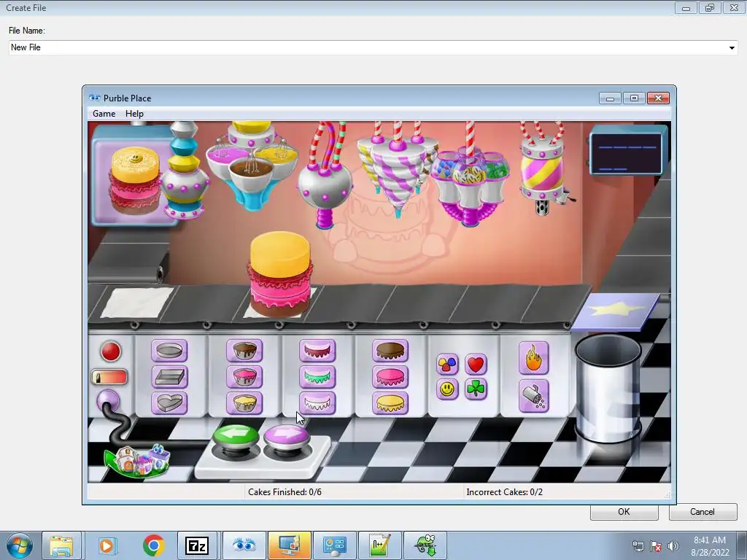Choose the chocolate batter button
Image resolution: width=747 pixels, height=560 pixels.
point(244,351)
